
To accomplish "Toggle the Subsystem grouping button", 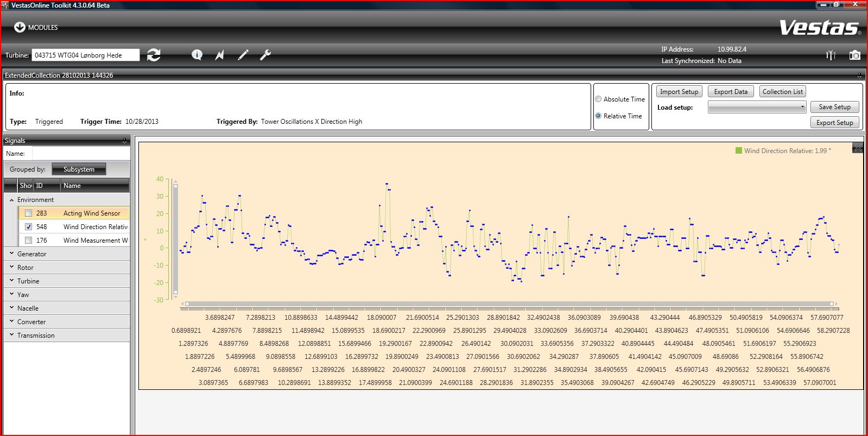I will [x=79, y=169].
